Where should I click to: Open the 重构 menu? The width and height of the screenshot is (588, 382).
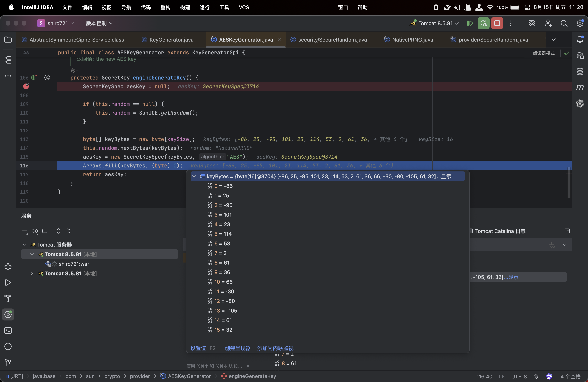[x=165, y=7]
